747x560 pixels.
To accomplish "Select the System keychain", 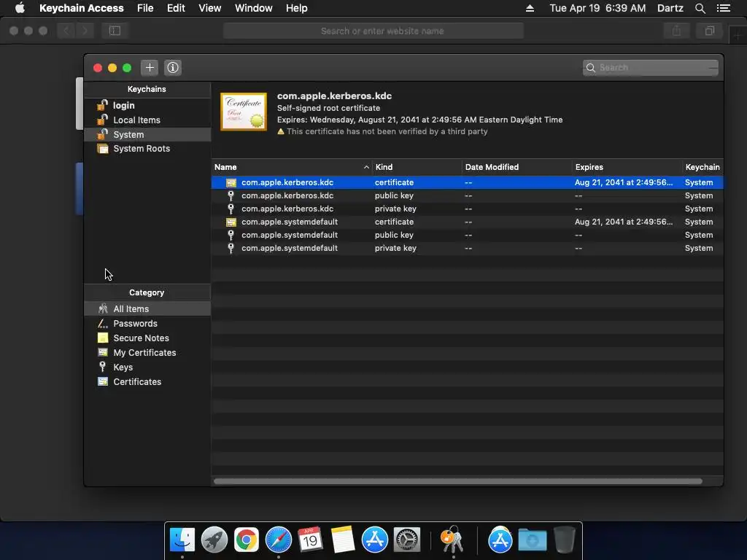I will coord(147,134).
